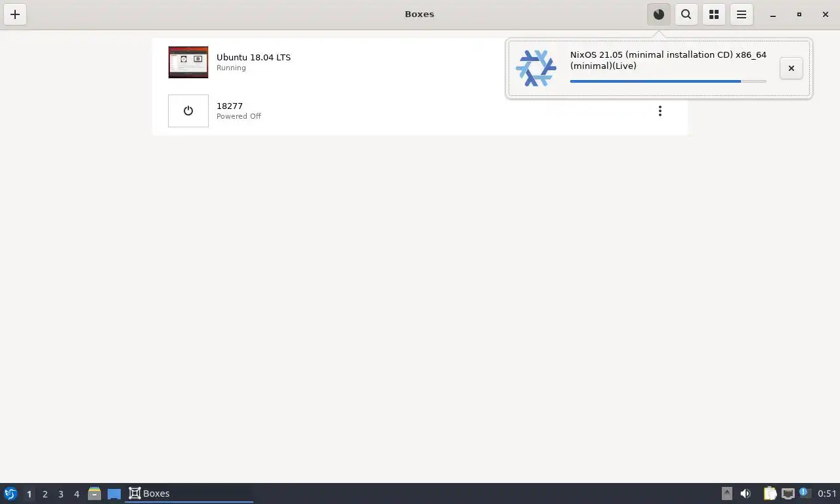Click the NixOS 21.05 download title

point(668,60)
